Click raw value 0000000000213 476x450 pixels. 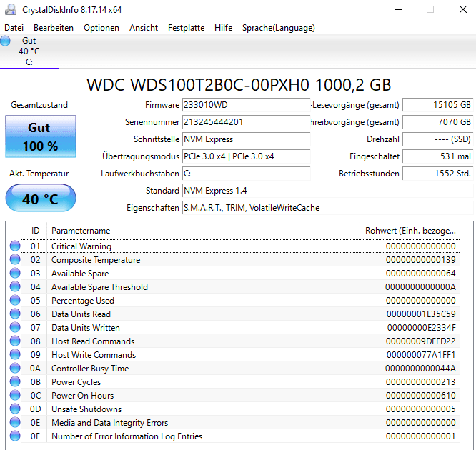[421, 382]
